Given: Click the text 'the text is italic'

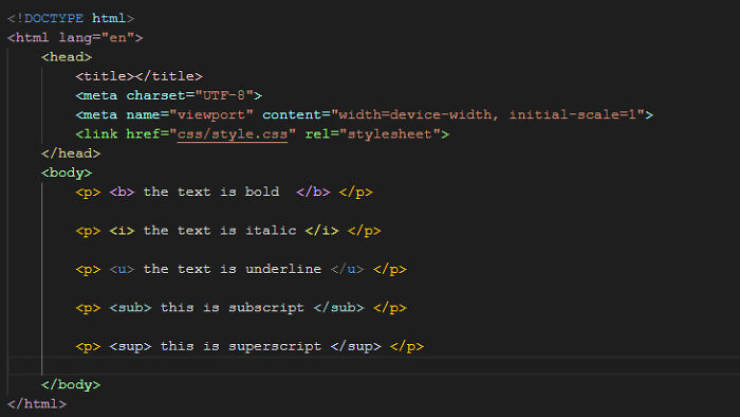Looking at the screenshot, I should 220,231.
